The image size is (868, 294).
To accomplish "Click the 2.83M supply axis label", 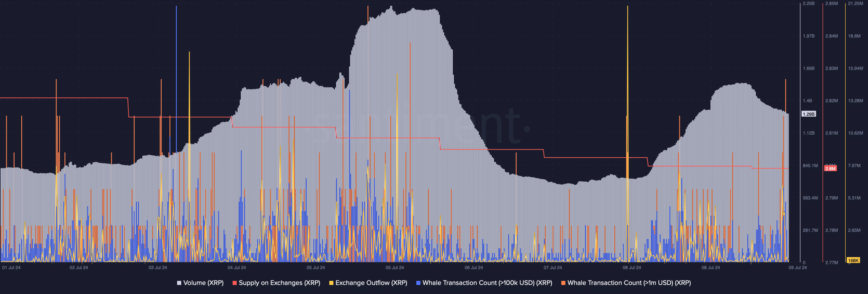I will click(831, 68).
